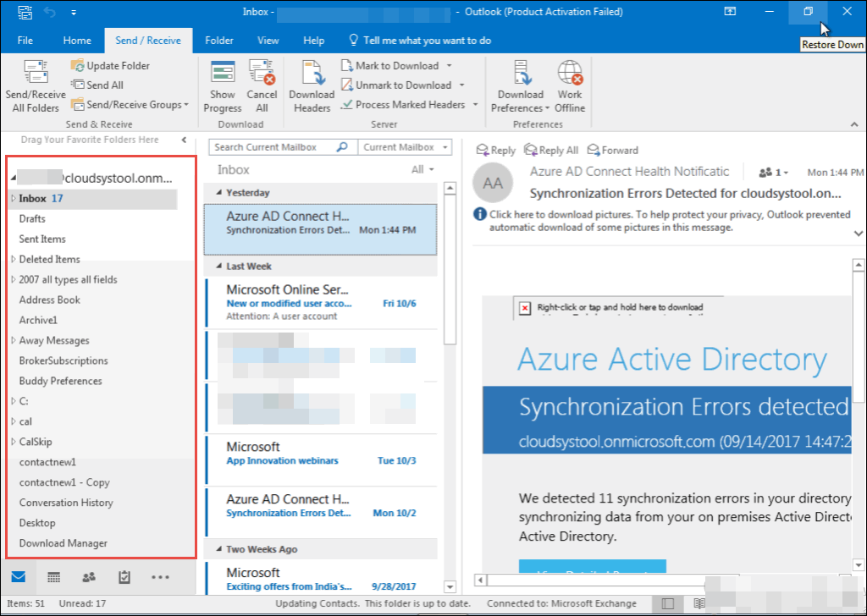Click Cancel All download icon
867x616 pixels.
tap(262, 72)
